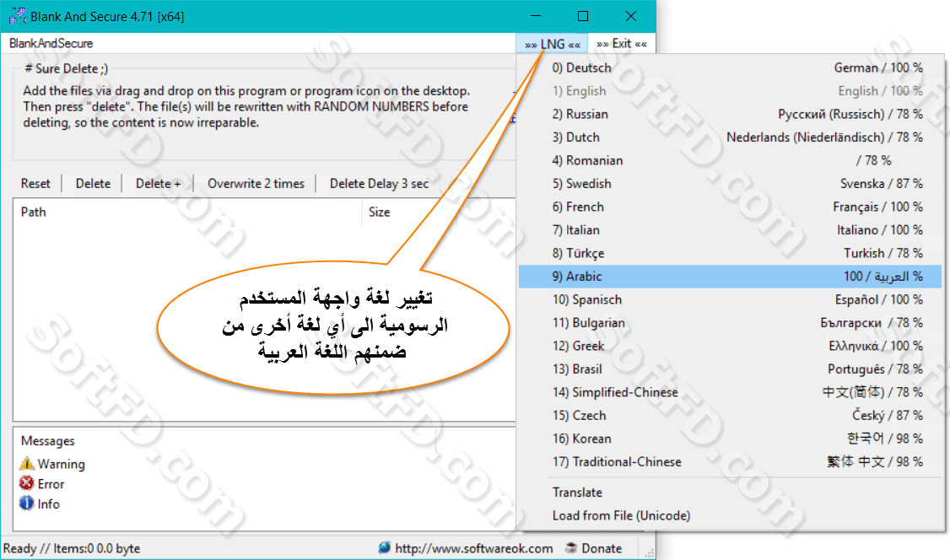This screenshot has width=950, height=560.
Task: Open the LNG language menu
Action: [553, 44]
